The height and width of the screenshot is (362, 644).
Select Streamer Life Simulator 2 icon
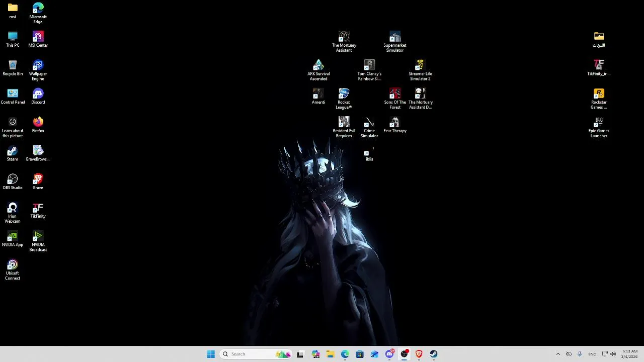coord(420,70)
